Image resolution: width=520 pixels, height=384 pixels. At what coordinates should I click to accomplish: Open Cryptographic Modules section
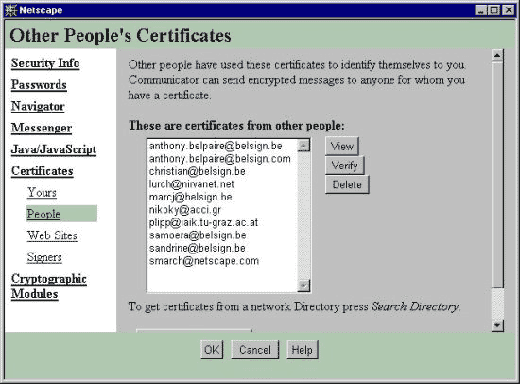click(x=49, y=286)
